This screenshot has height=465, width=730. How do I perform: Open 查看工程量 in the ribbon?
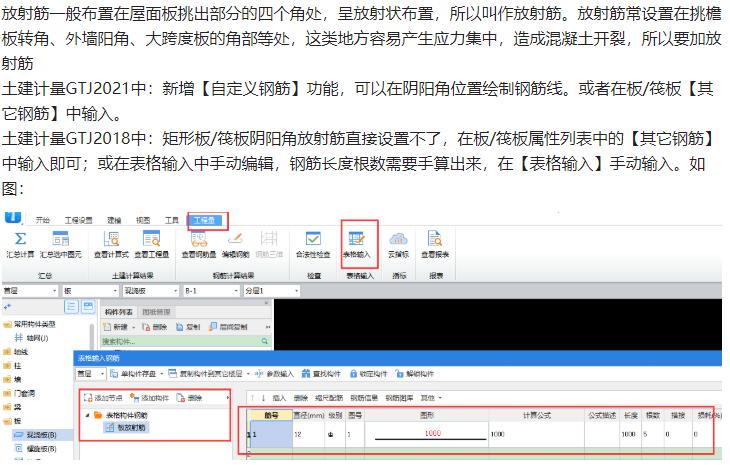pyautogui.click(x=152, y=244)
